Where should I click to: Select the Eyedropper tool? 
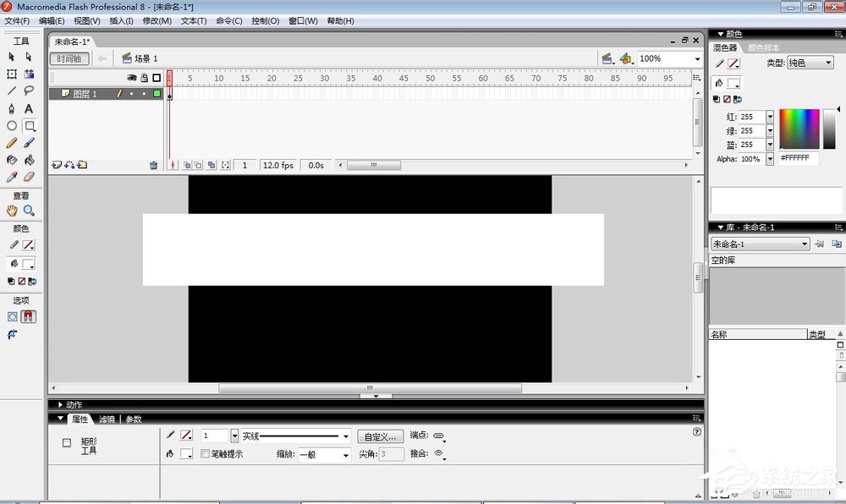(12, 178)
